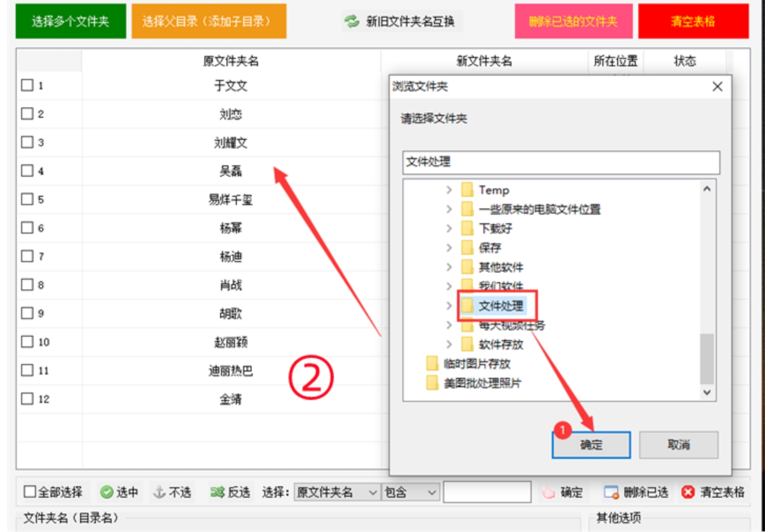Click the 软件存放 folder icon
765x532 pixels.
coord(467,344)
